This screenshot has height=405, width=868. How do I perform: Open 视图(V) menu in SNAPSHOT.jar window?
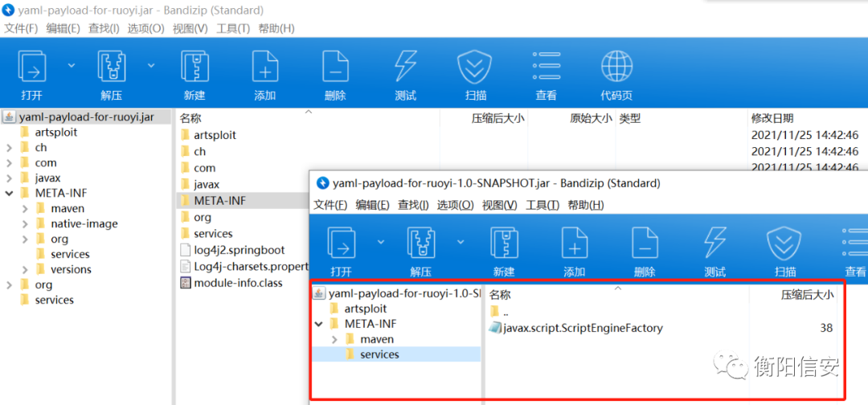pyautogui.click(x=499, y=205)
